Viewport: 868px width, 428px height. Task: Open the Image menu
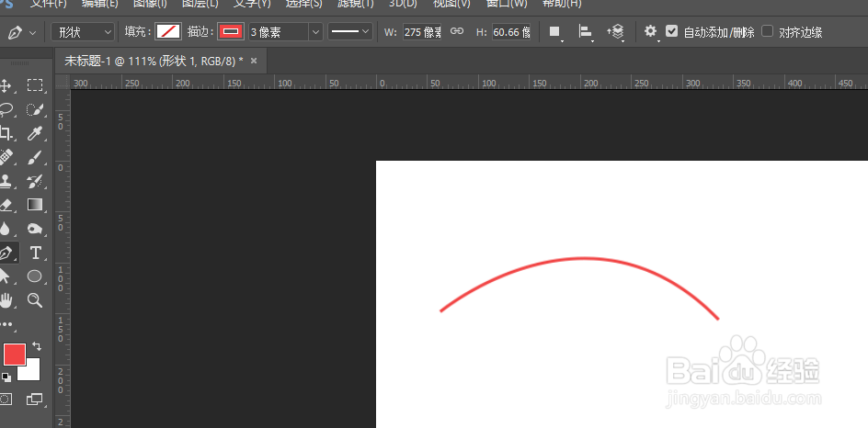pos(150,4)
